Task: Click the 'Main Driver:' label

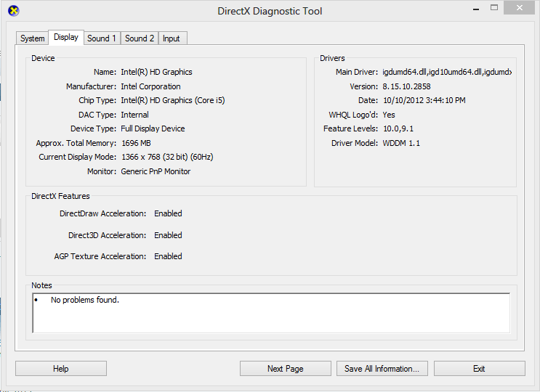Action: 357,72
